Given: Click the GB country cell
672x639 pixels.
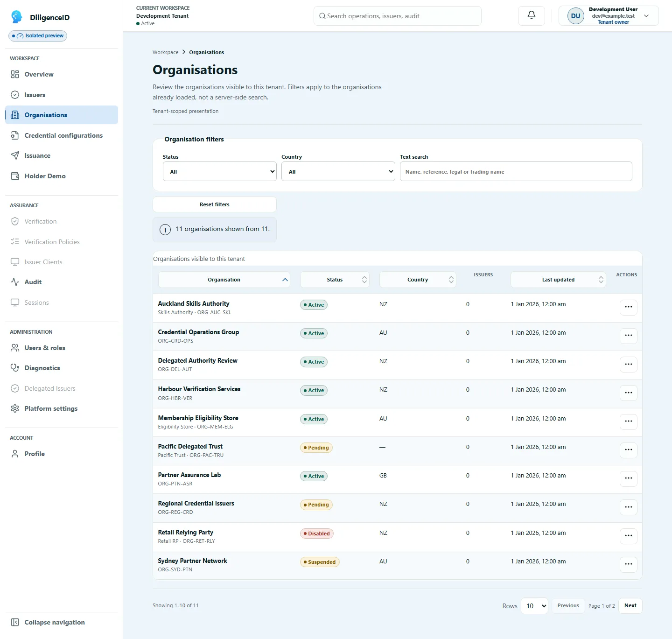Looking at the screenshot, I should (383, 476).
